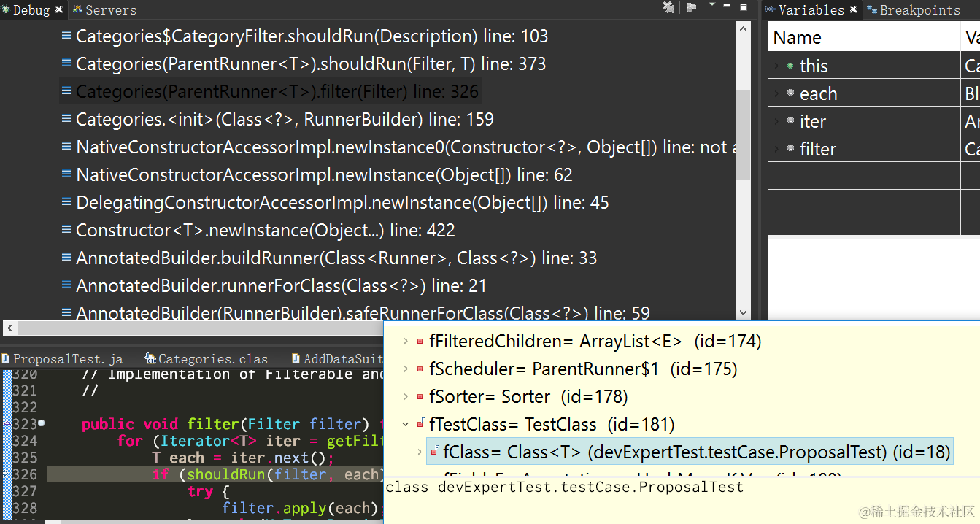Viewport: 980px width, 524px height.
Task: Click 'filter.apply(each)' on line 328
Action: point(300,508)
